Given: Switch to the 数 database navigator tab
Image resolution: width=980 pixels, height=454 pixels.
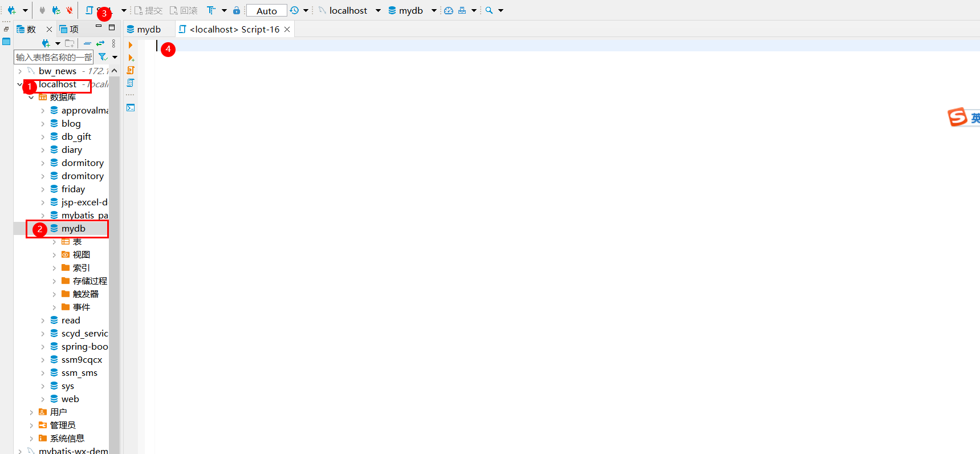Looking at the screenshot, I should [x=26, y=29].
